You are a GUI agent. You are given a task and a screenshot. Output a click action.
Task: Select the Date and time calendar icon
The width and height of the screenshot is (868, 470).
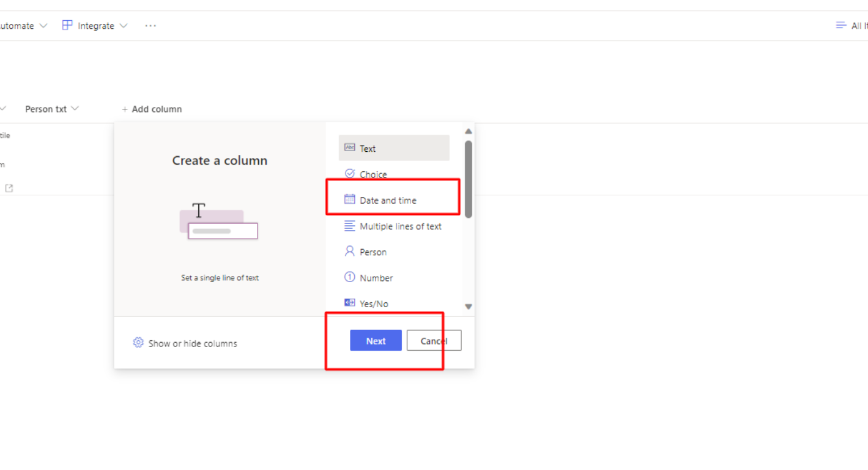click(x=349, y=198)
